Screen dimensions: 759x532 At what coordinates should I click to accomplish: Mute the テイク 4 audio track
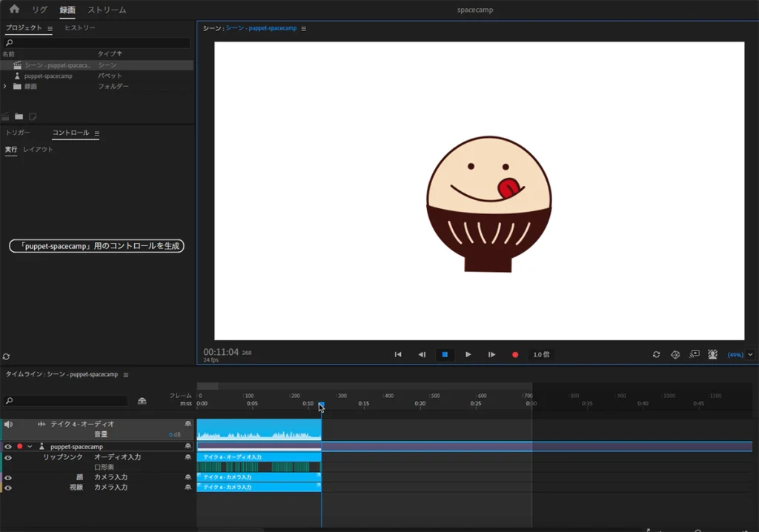point(8,424)
